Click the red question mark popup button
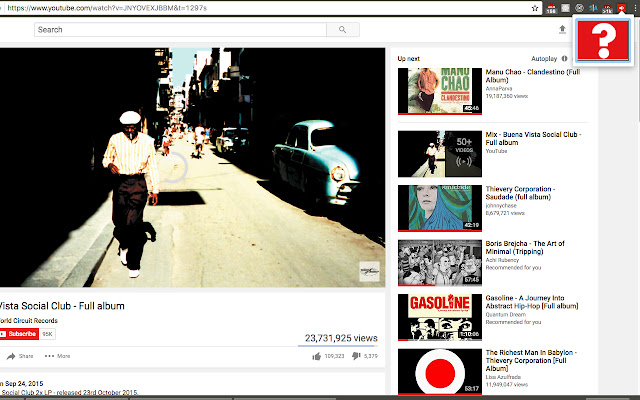The width and height of the screenshot is (640, 400). pos(603,40)
